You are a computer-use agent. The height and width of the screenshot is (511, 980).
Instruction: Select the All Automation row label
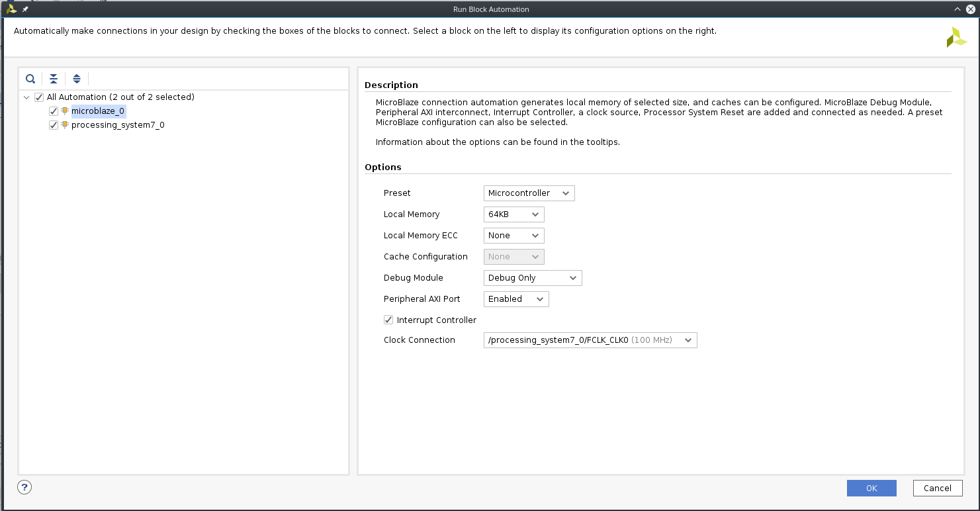pyautogui.click(x=120, y=97)
